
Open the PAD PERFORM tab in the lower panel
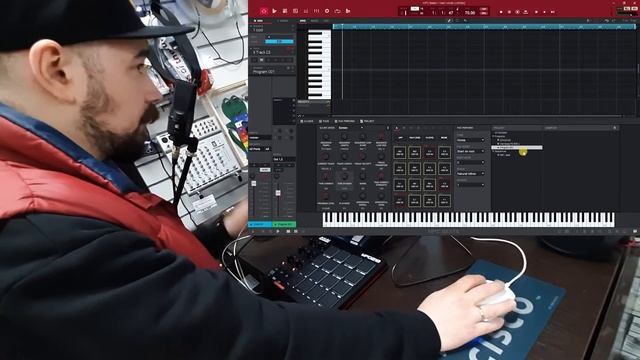pyautogui.click(x=345, y=121)
